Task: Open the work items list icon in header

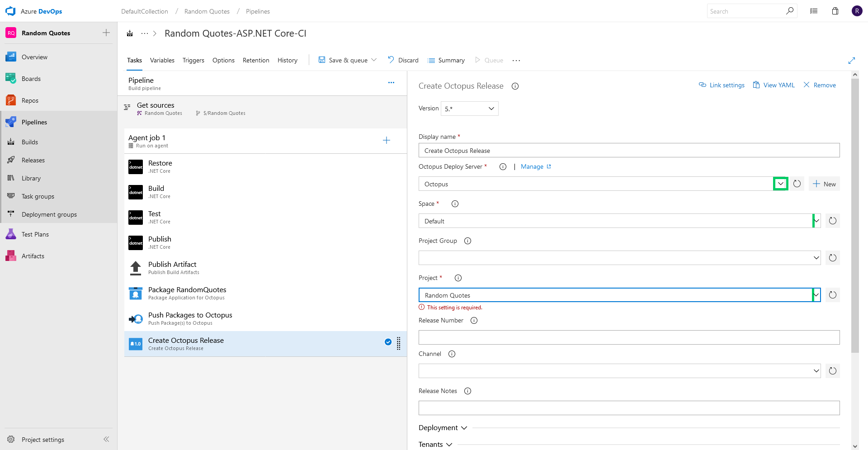Action: click(x=814, y=11)
